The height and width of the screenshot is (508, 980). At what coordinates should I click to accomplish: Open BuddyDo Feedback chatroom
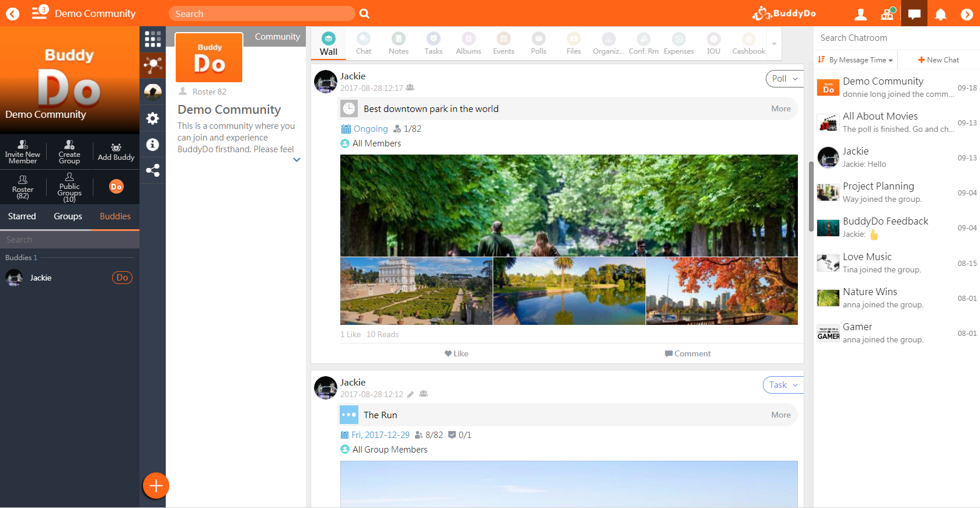897,227
